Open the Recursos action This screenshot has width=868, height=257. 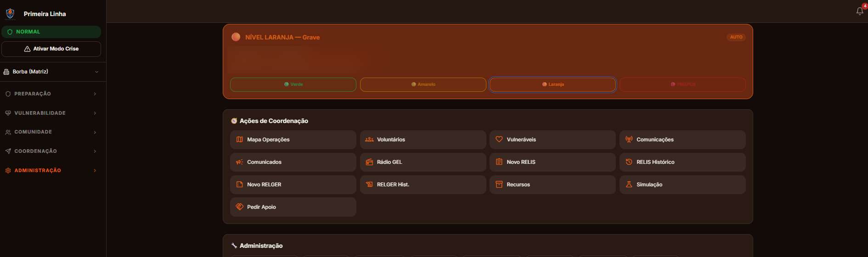coord(552,184)
